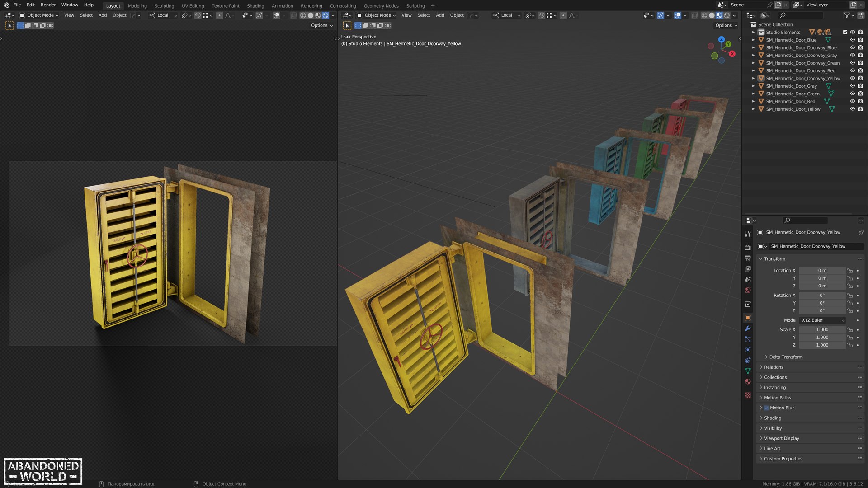Open Options dropdown in the right viewport
The image size is (868, 488).
[x=726, y=26]
